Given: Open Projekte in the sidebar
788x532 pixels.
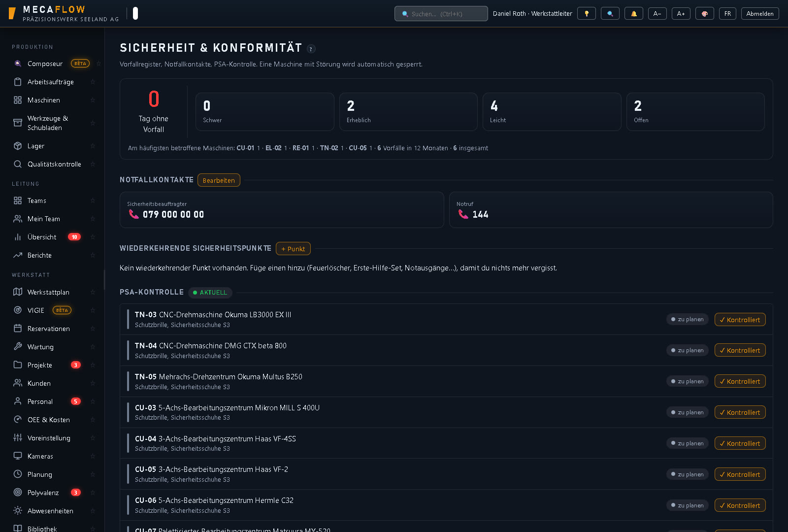Looking at the screenshot, I should [52, 365].
